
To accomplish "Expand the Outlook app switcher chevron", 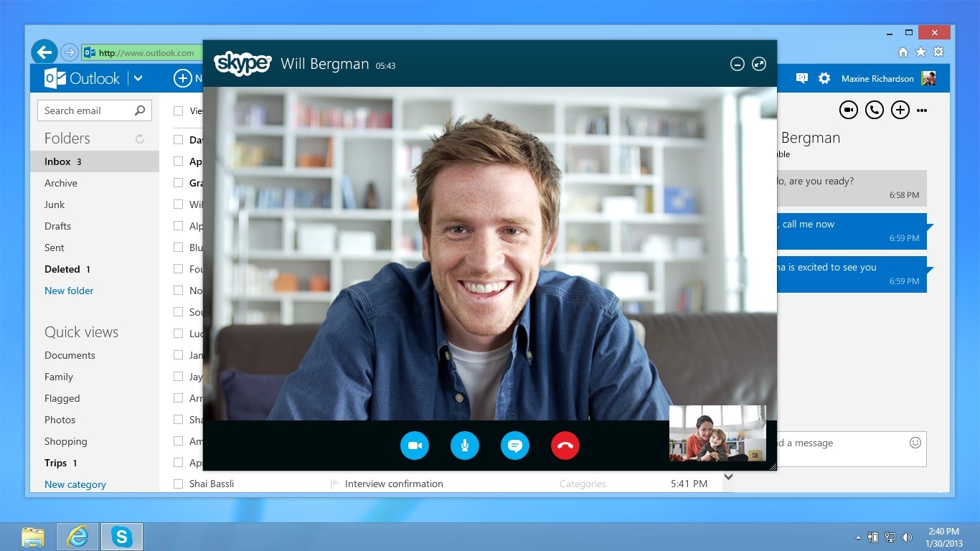I will (138, 78).
